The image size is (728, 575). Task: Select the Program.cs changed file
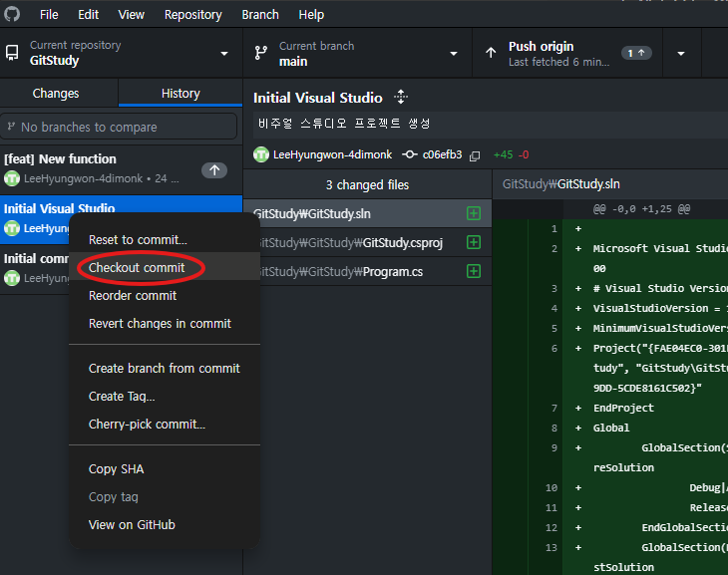[367, 271]
